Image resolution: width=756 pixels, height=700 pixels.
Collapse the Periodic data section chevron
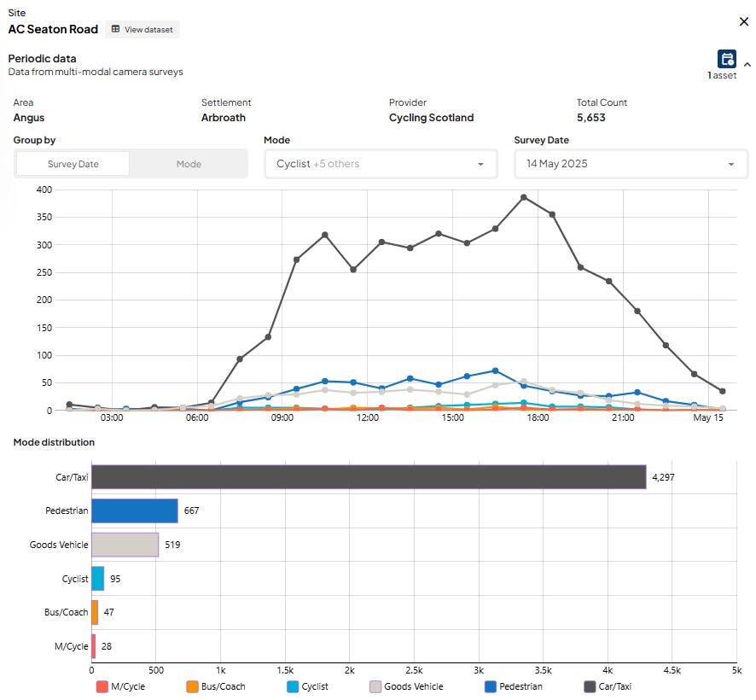coord(747,64)
